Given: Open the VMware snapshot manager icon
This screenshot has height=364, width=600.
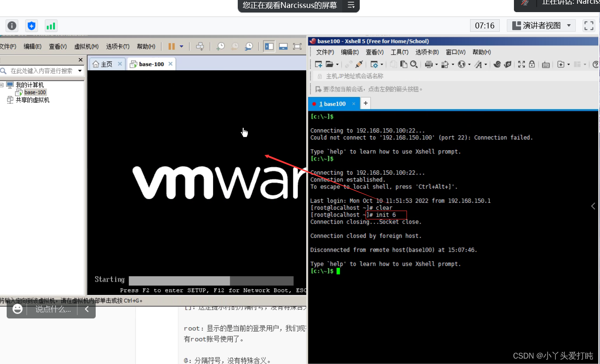Looking at the screenshot, I should pos(249,46).
